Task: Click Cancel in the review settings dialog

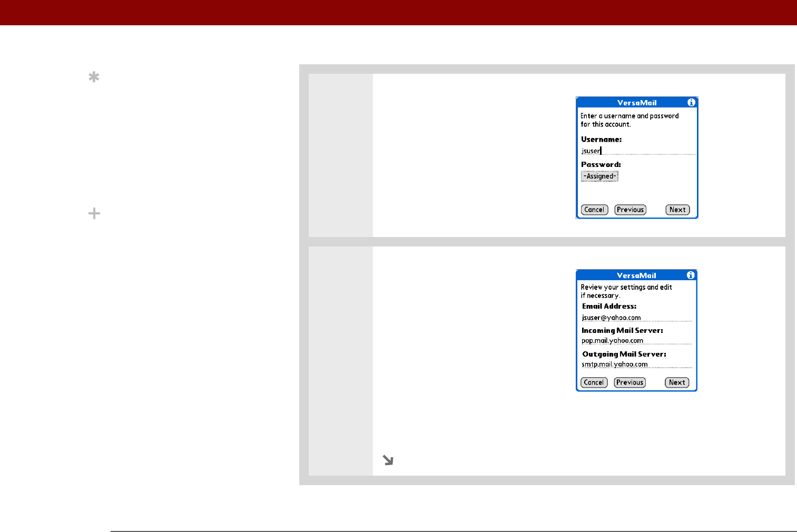Action: pos(594,382)
